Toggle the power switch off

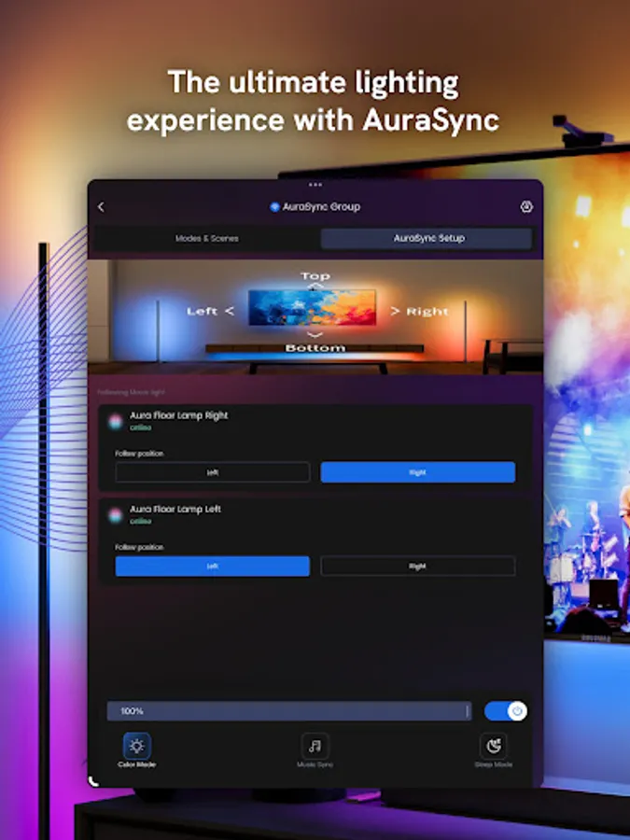click(x=506, y=711)
